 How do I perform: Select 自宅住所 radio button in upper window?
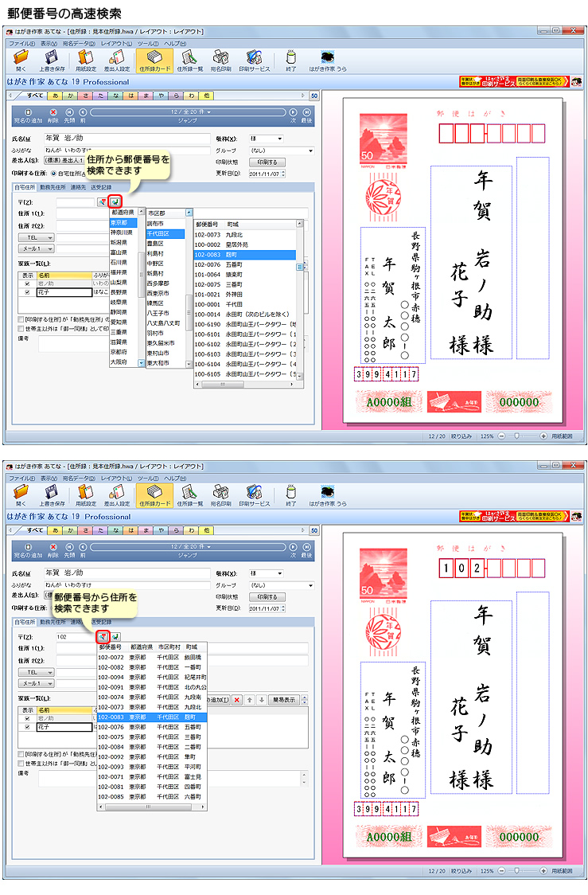click(x=53, y=172)
